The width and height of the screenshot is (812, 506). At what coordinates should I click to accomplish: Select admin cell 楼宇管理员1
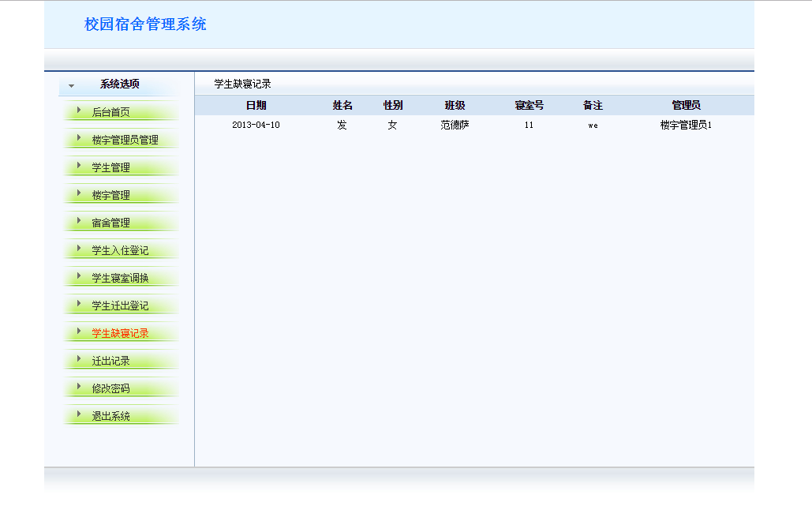(686, 125)
